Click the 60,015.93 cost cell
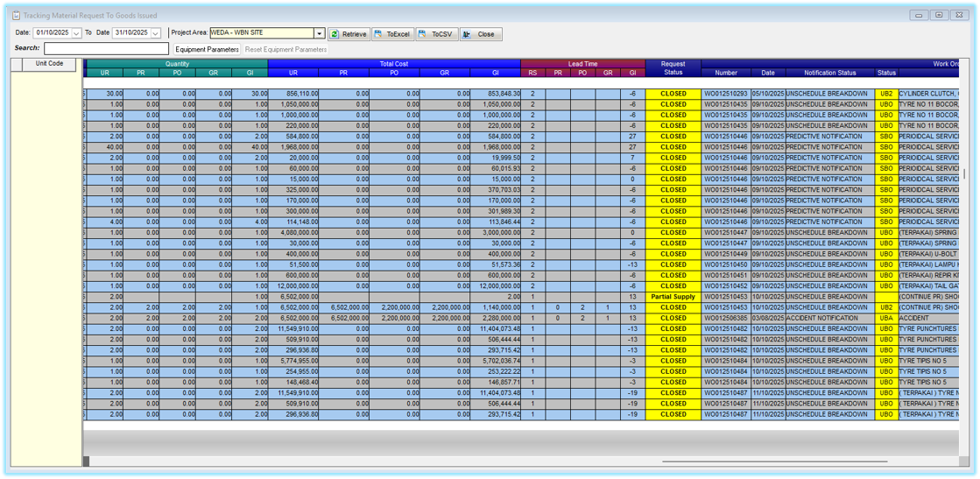 pyautogui.click(x=496, y=168)
